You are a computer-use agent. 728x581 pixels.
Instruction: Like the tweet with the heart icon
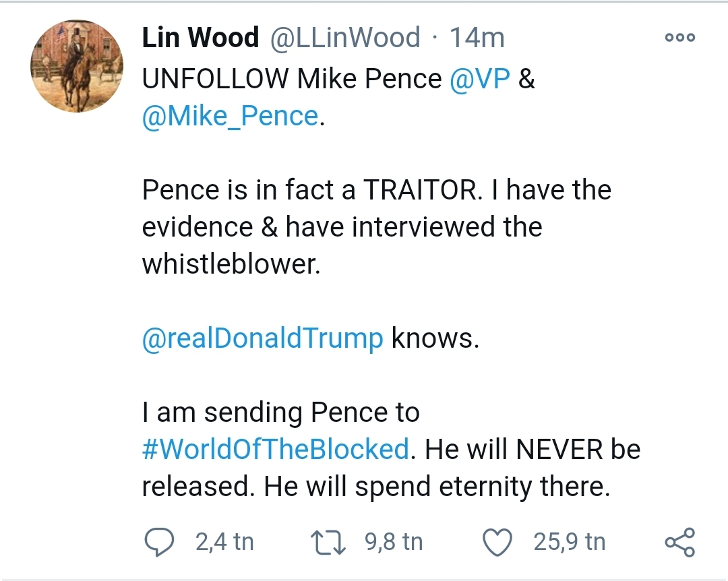pos(498,542)
